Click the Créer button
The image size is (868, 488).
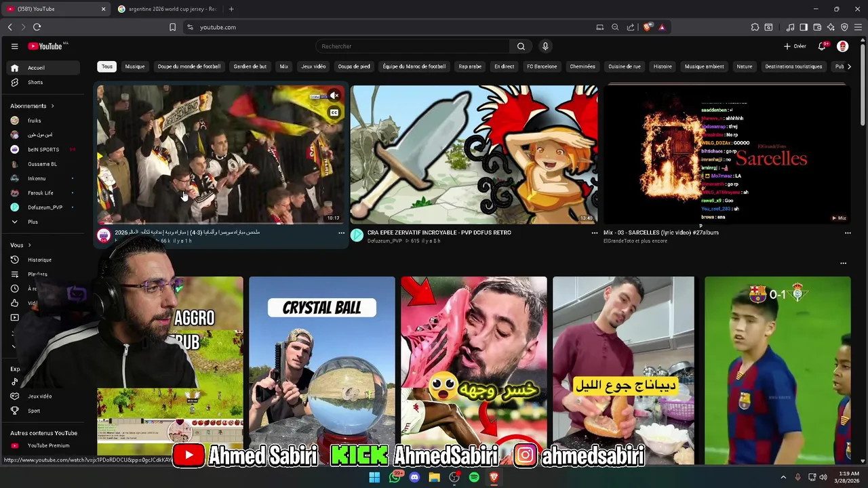(x=795, y=46)
